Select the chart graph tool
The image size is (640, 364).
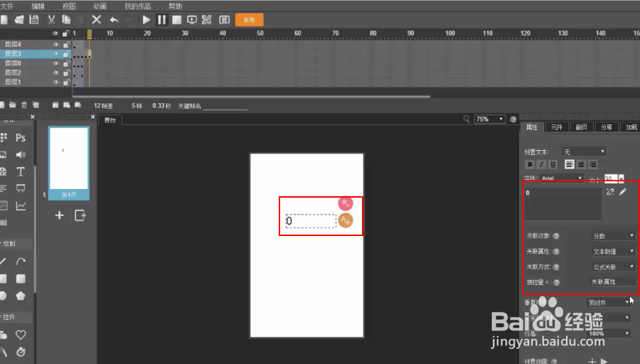coord(21,205)
